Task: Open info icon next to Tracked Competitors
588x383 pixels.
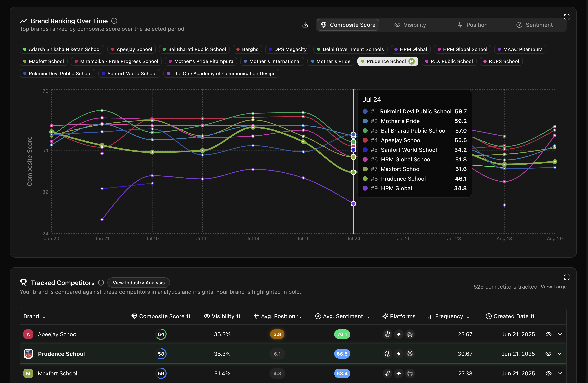Action: [x=101, y=282]
